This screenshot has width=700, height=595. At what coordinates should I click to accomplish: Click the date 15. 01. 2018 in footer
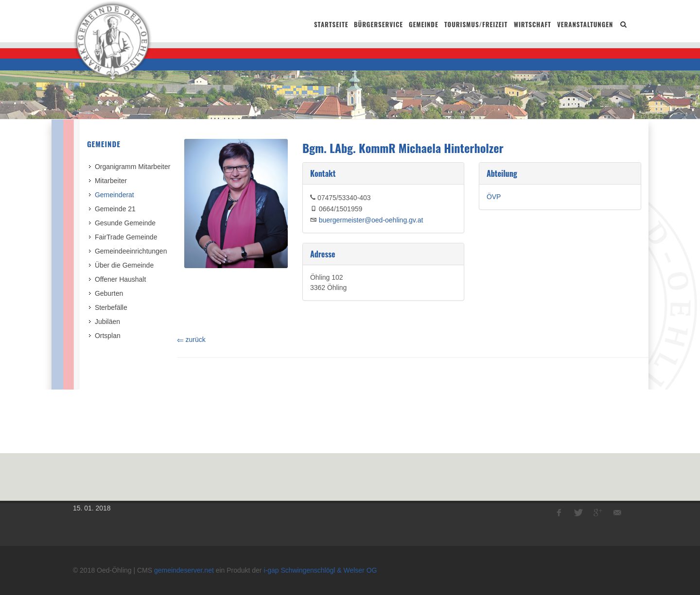[x=92, y=508]
